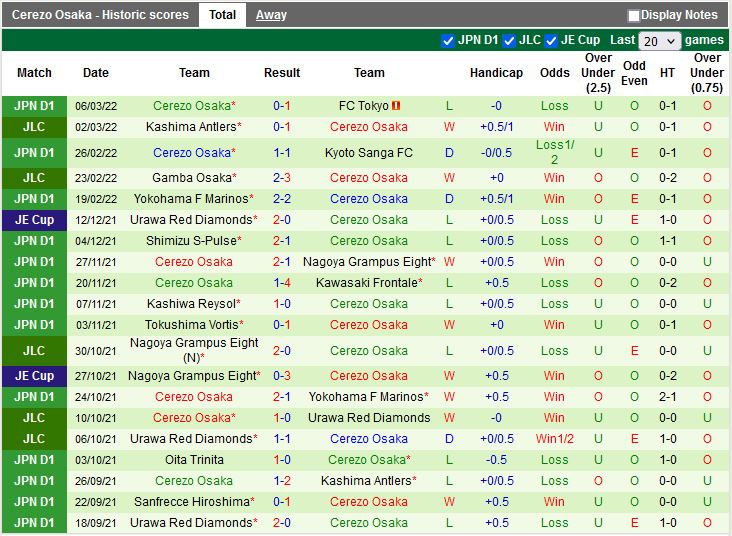The image size is (732, 536).
Task: Click the 1-4 score result link
Action: tap(282, 283)
